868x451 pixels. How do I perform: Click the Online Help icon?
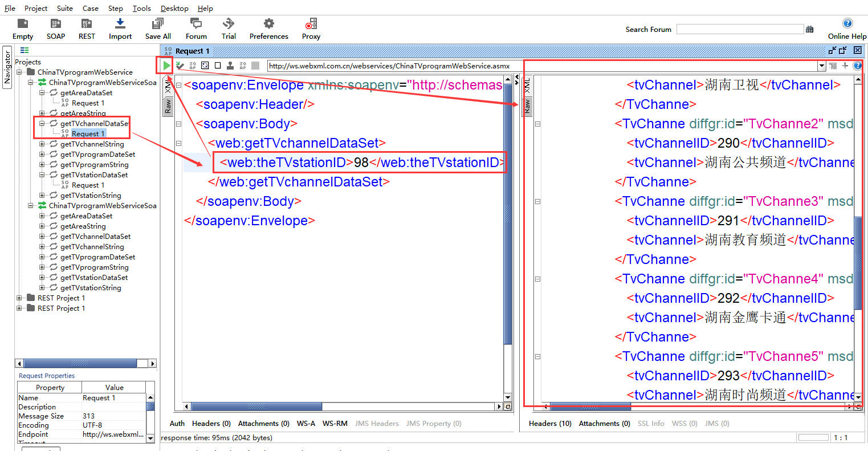(x=847, y=23)
